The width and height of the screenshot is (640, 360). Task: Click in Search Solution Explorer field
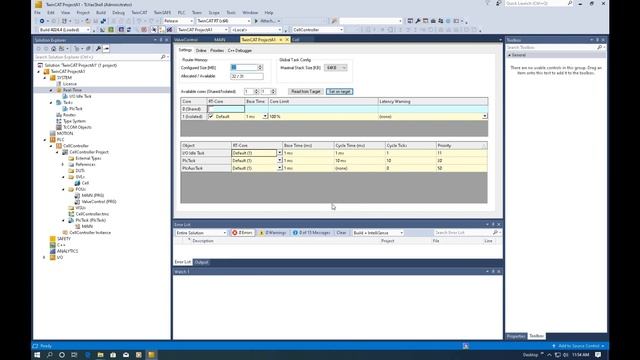pyautogui.click(x=98, y=57)
